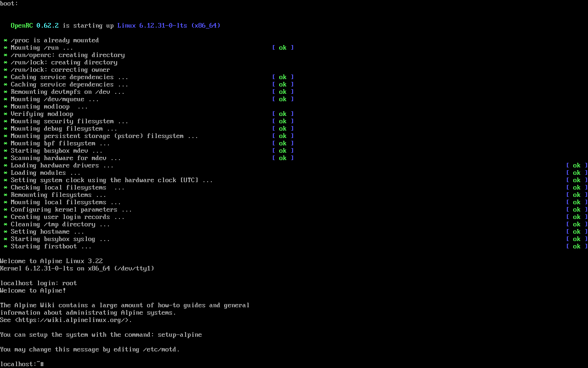
Task: Click 'Verifying modloop' line
Action: click(x=42, y=114)
